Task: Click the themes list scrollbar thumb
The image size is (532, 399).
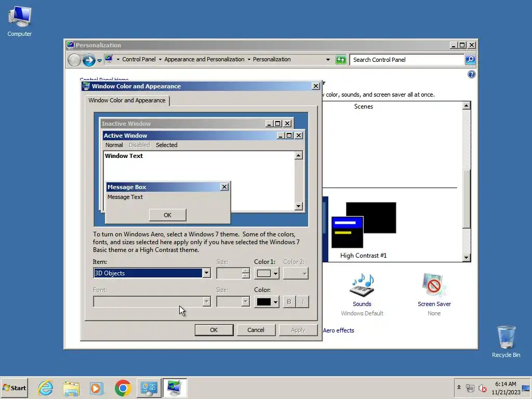Action: point(466,199)
